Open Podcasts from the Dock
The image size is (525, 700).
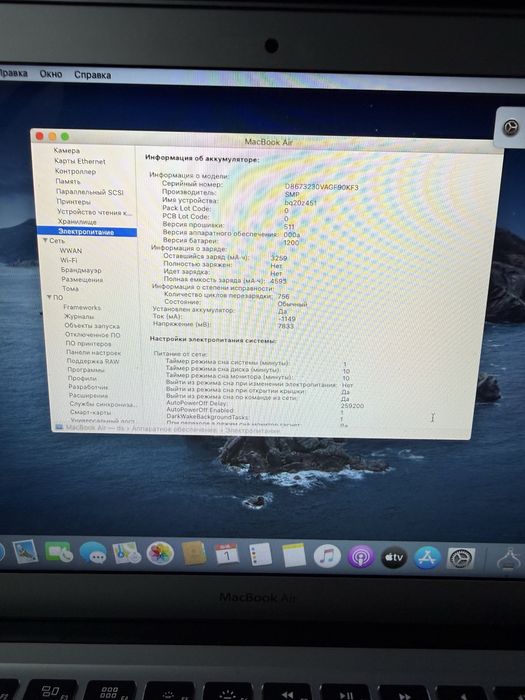point(360,557)
